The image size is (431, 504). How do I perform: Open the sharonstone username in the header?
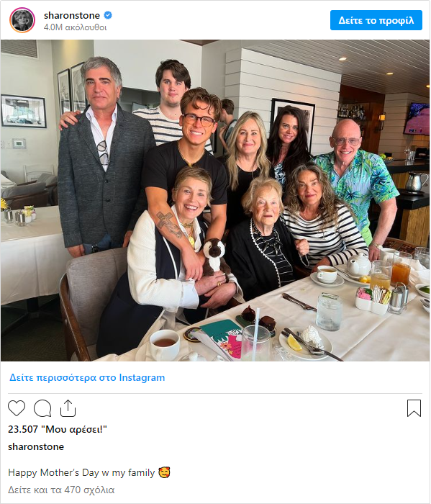[72, 15]
